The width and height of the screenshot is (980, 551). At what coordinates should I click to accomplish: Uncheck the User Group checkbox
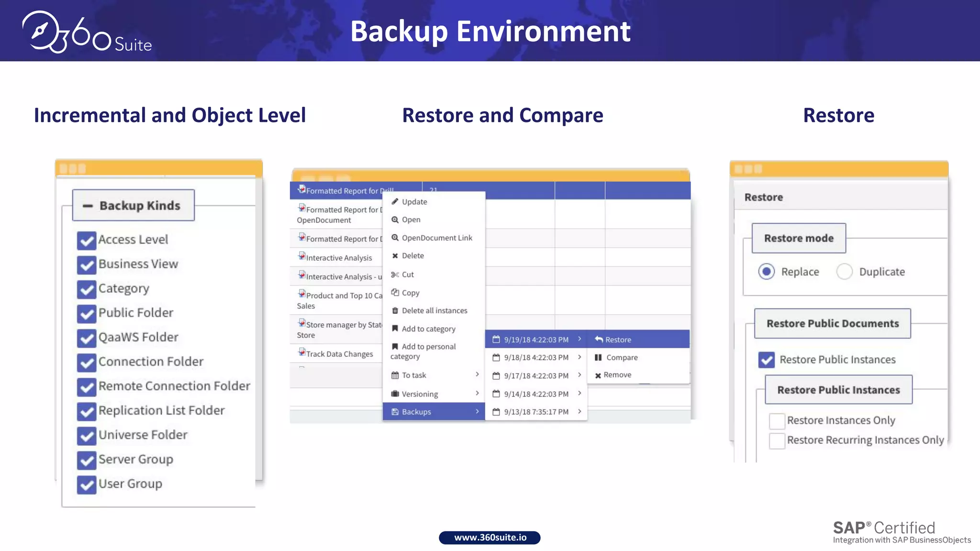(x=87, y=485)
